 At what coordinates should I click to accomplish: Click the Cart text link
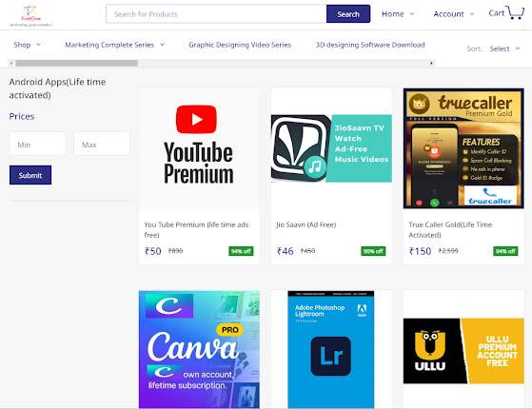pyautogui.click(x=497, y=13)
